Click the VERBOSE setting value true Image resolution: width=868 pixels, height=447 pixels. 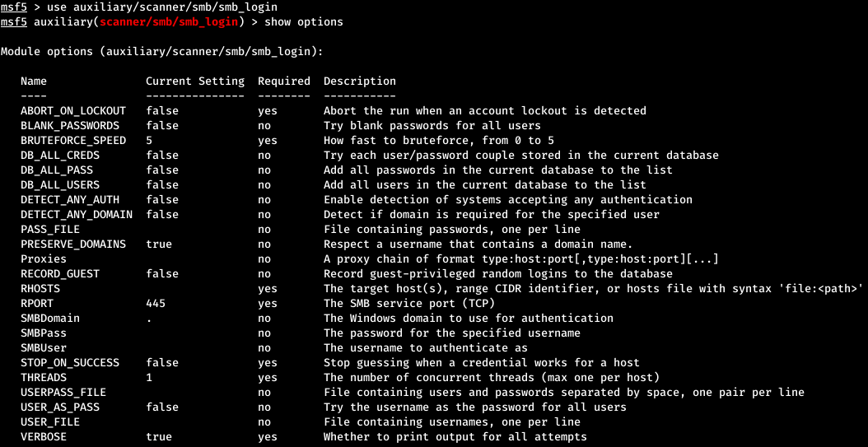click(159, 437)
